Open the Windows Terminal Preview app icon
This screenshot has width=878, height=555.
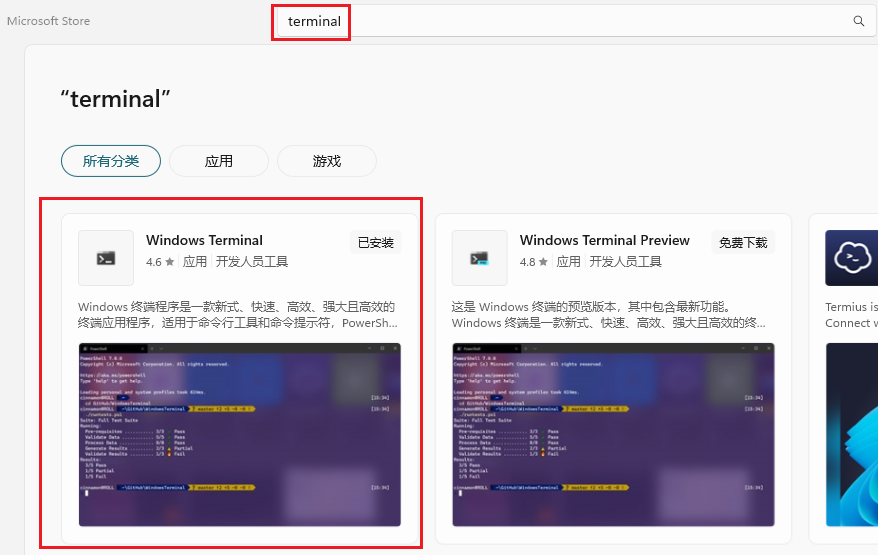[479, 258]
